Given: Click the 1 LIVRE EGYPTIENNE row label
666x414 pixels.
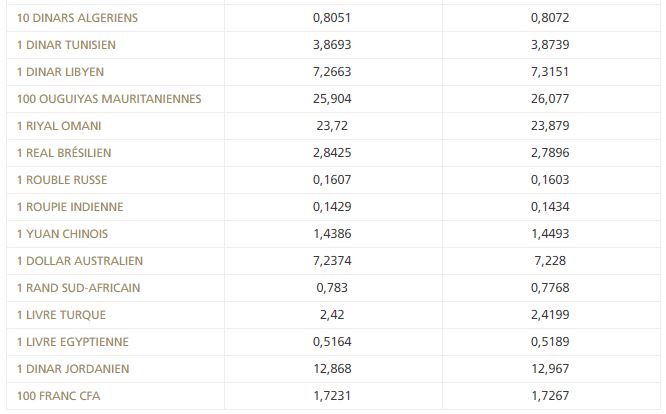Looking at the screenshot, I should [x=72, y=342].
